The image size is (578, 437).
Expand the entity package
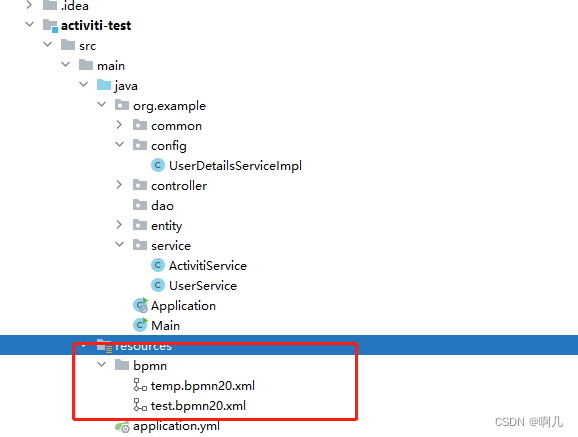(119, 225)
